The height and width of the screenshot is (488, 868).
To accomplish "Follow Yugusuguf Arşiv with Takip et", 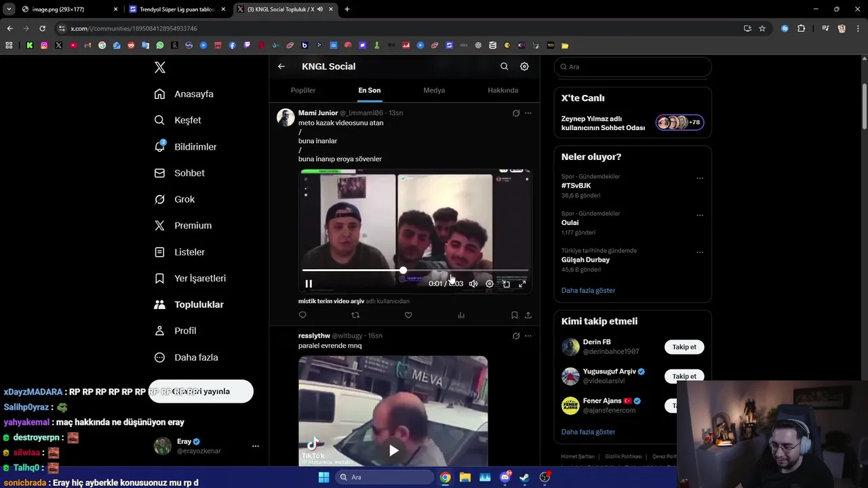I will (x=684, y=376).
